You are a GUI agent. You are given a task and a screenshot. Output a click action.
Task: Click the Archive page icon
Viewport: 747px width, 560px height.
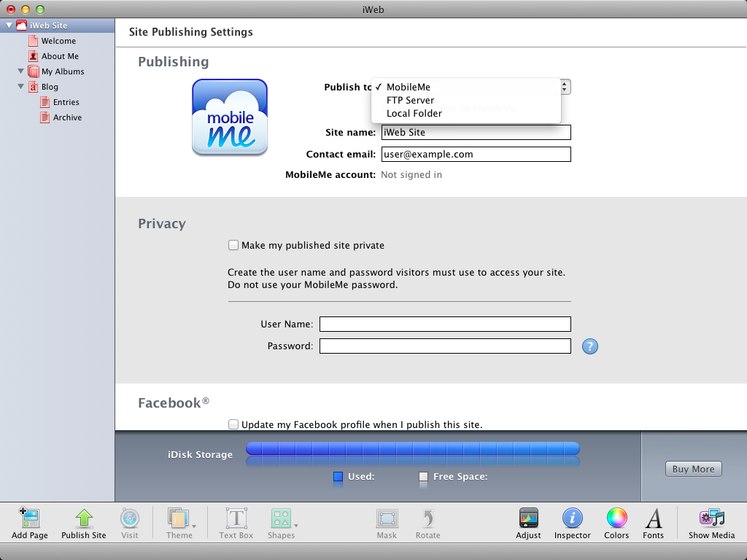click(x=44, y=117)
